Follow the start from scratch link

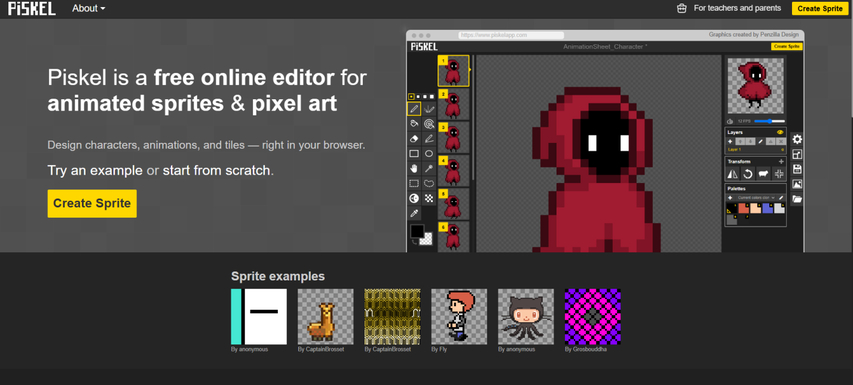point(217,170)
